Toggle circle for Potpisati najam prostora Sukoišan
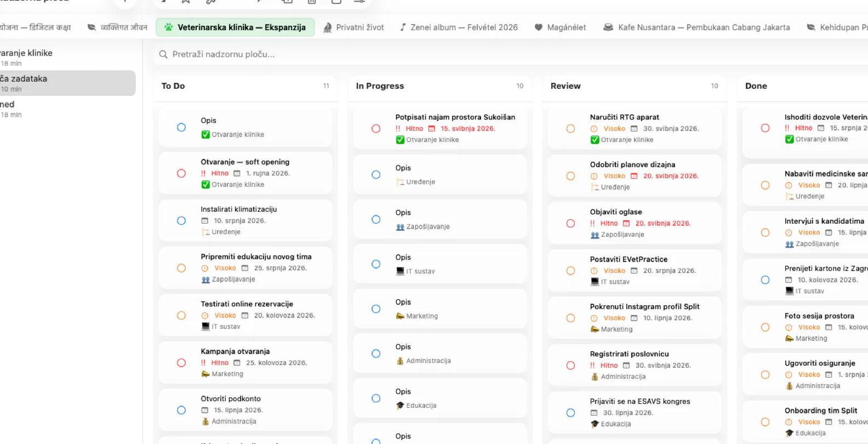The height and width of the screenshot is (444, 868). click(x=376, y=129)
